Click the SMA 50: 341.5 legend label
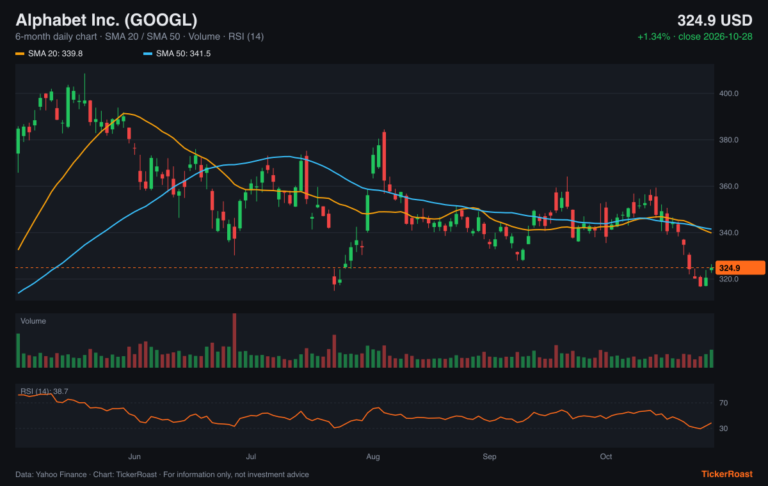The width and height of the screenshot is (768, 486). (x=183, y=53)
